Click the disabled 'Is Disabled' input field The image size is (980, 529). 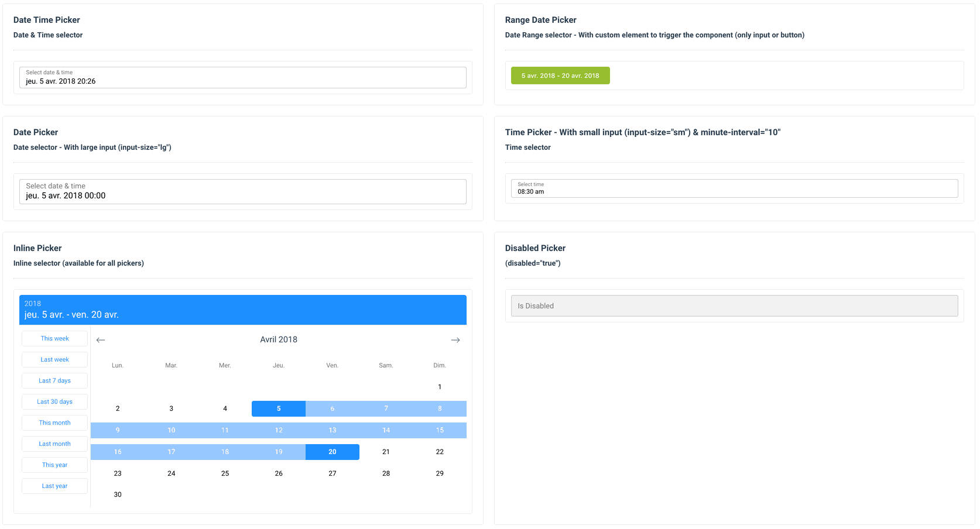(x=734, y=305)
